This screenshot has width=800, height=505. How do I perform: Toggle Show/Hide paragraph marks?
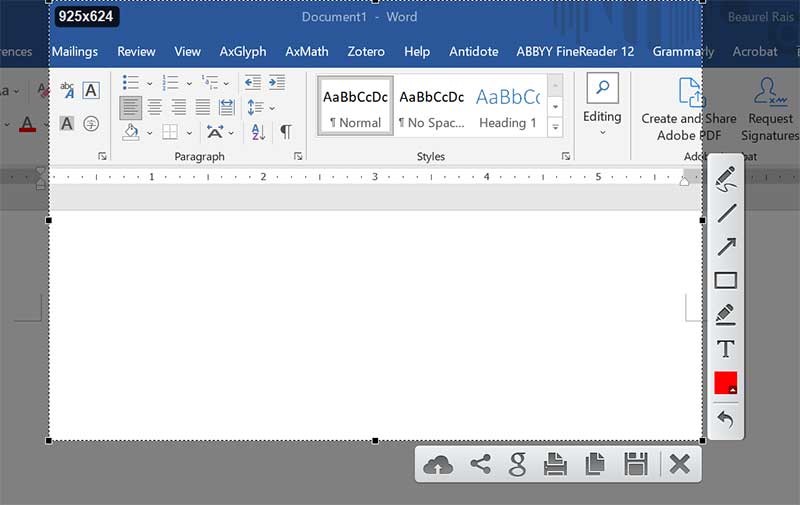point(285,132)
